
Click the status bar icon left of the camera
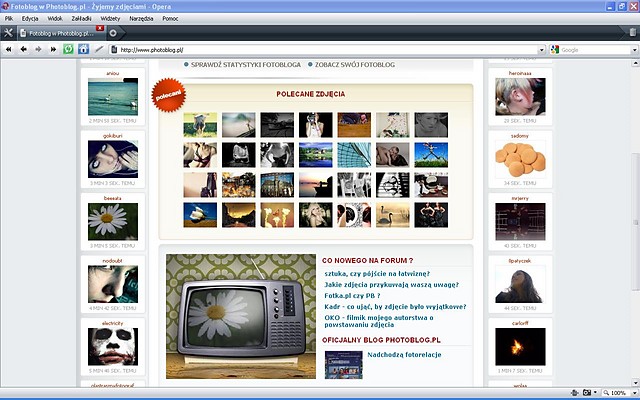coord(574,393)
